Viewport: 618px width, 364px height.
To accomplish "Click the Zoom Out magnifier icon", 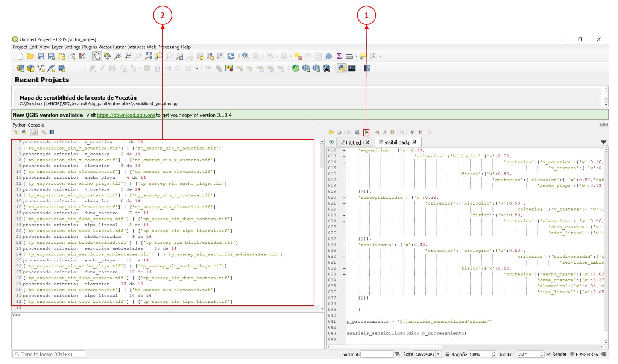I will click(x=128, y=56).
